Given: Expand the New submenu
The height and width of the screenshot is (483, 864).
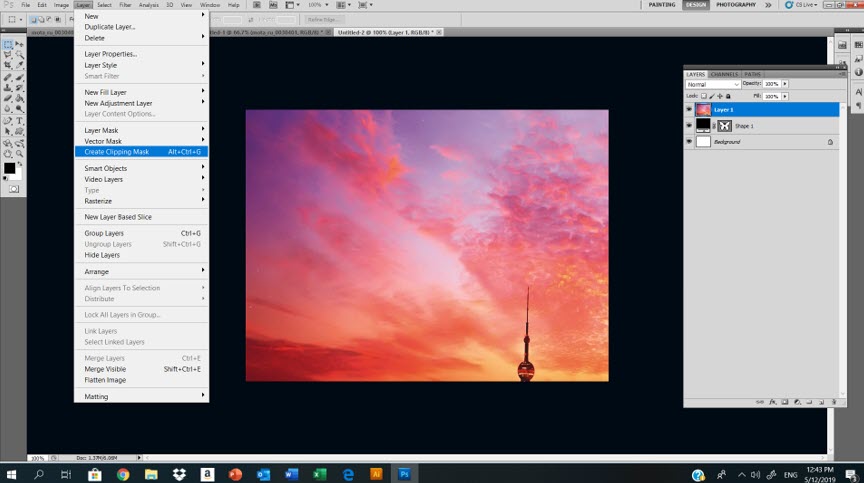Looking at the screenshot, I should point(142,16).
